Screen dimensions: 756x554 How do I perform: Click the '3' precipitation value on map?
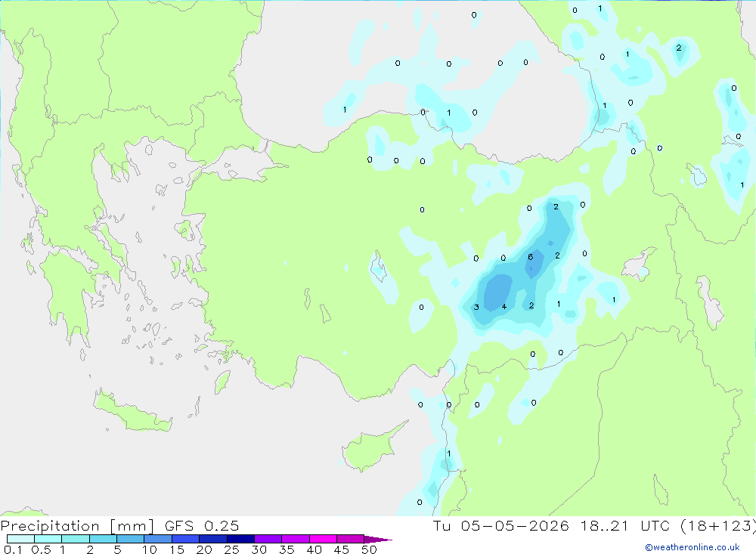coord(476,307)
